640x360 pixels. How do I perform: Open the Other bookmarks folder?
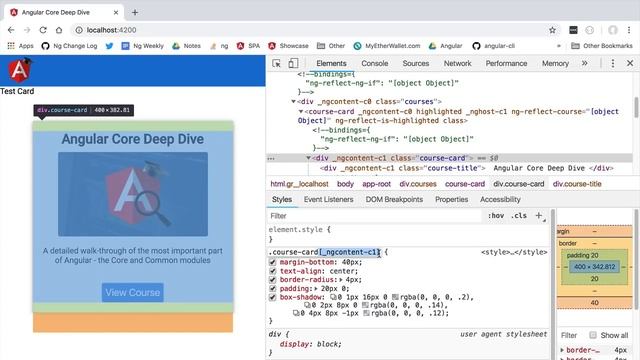coord(331,46)
